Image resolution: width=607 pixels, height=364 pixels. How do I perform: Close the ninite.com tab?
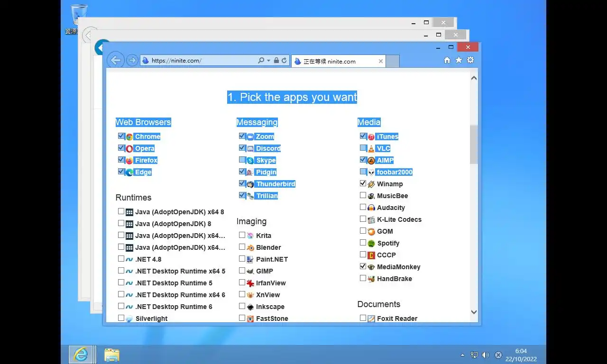380,61
